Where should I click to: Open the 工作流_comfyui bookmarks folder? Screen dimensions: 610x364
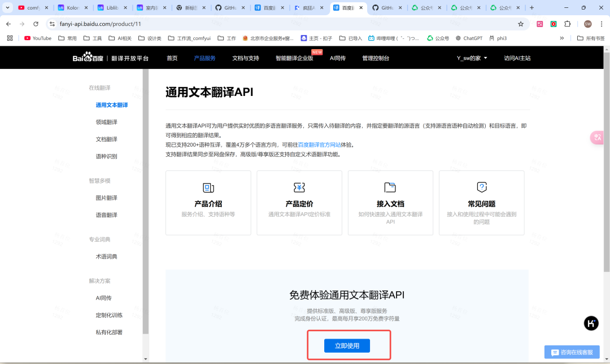click(189, 38)
